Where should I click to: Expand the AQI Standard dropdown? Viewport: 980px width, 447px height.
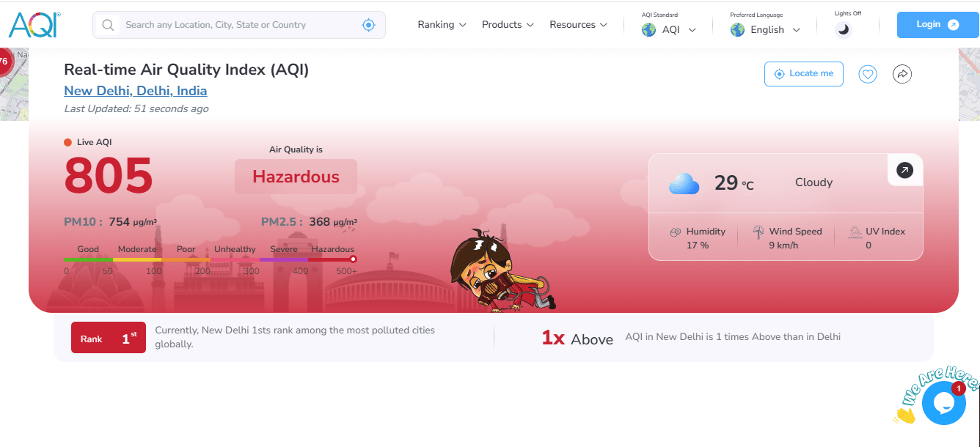point(669,30)
